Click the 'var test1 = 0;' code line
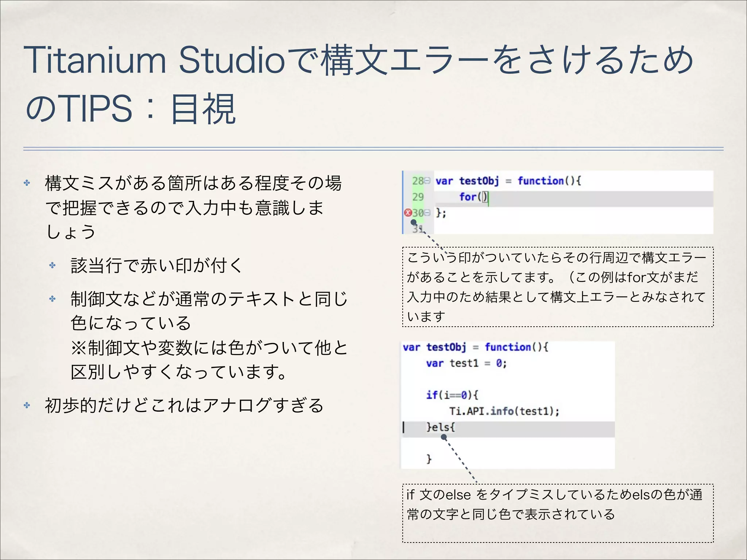747x560 pixels. (x=467, y=363)
